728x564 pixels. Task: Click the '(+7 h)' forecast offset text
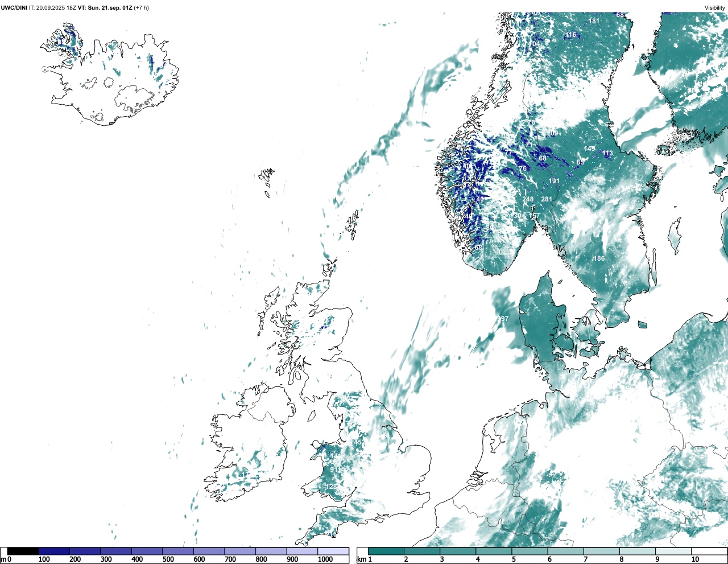(141, 8)
